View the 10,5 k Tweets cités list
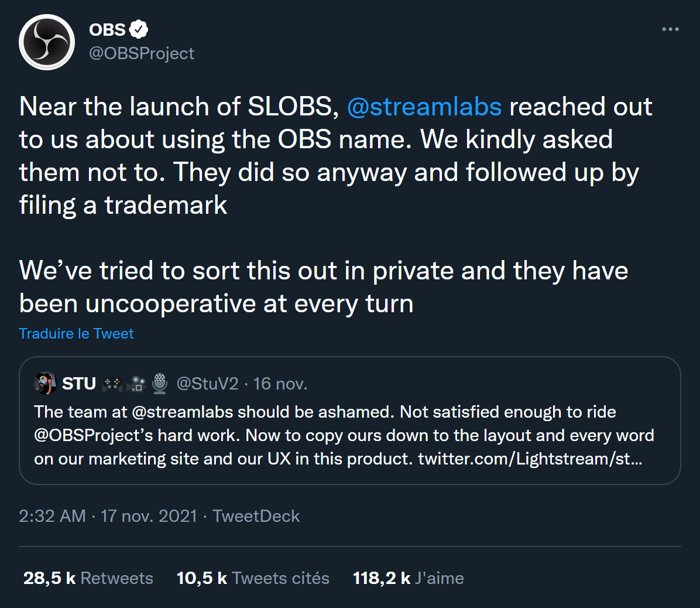Viewport: 700px width, 608px height. pyautogui.click(x=253, y=578)
